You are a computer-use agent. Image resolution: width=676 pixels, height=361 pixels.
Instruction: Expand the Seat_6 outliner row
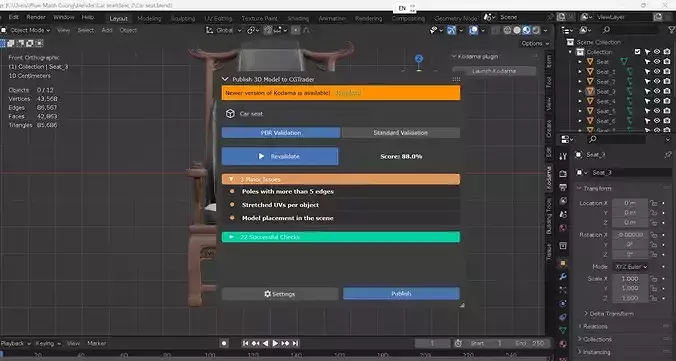[x=580, y=121]
